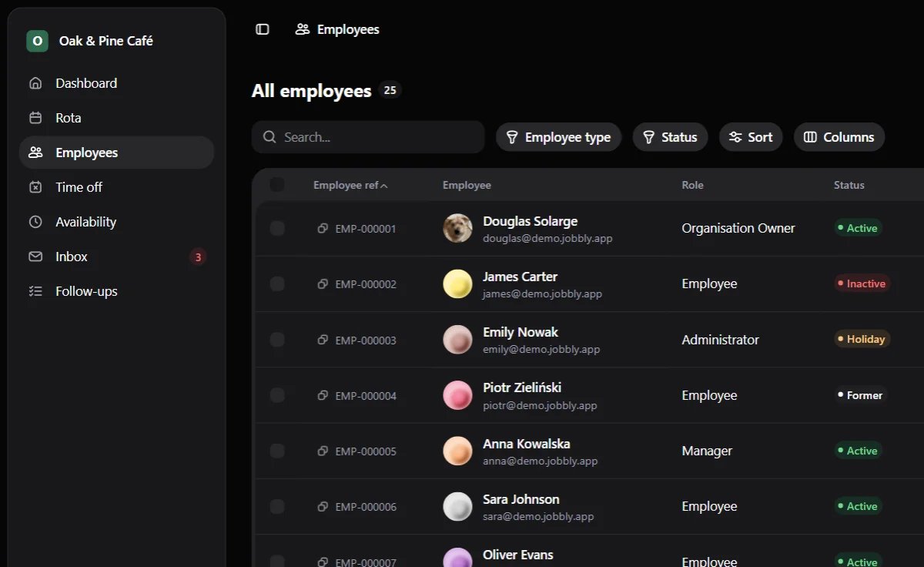Click the Employee column header
924x567 pixels.
[x=467, y=185]
